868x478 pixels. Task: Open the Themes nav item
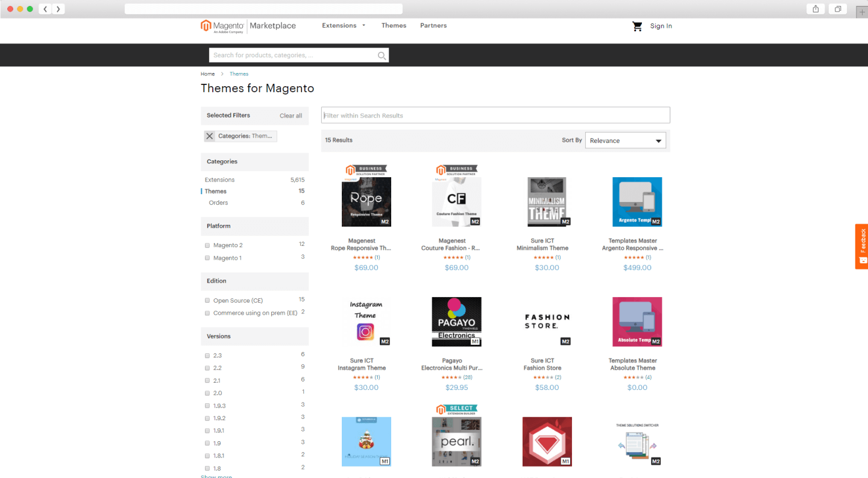(x=394, y=25)
